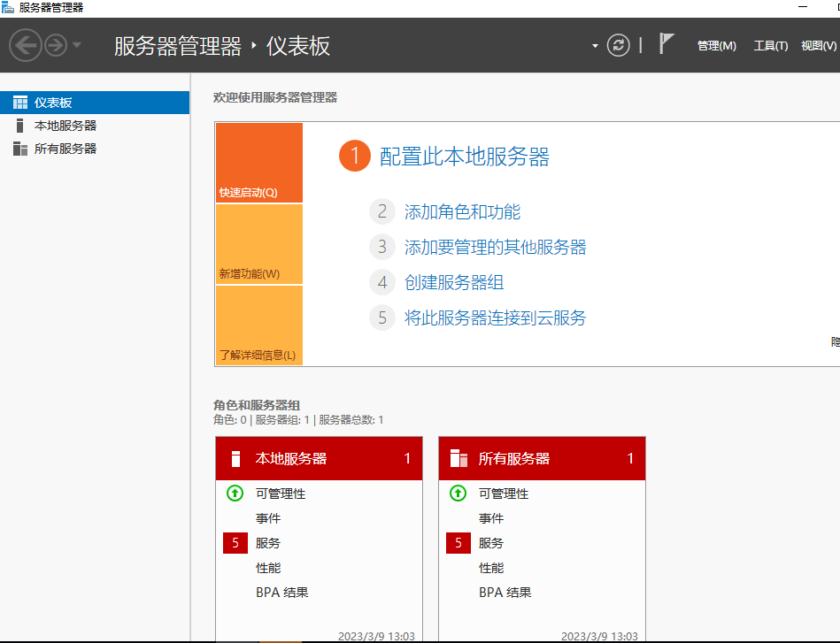Click 欢迎使用服务器管理器 heading

[275, 97]
